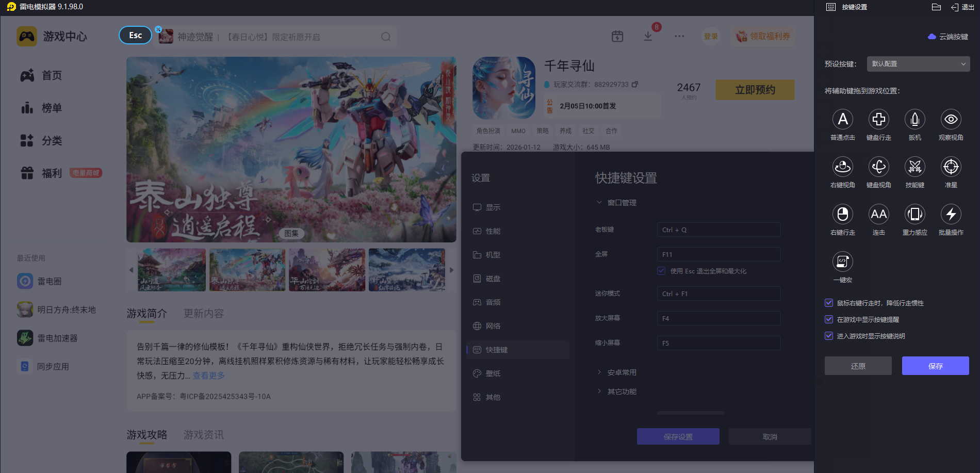Screen dimensions: 980x473
Task: Click 保存设置 in settings dialog
Action: point(678,436)
